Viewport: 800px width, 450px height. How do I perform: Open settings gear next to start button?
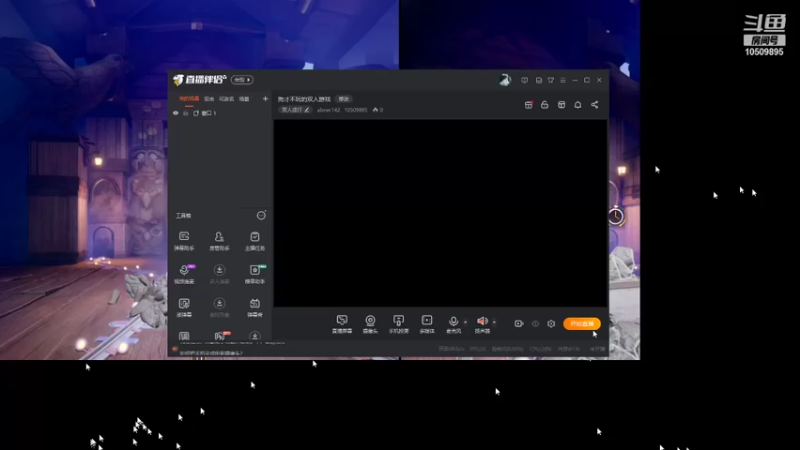pos(551,323)
